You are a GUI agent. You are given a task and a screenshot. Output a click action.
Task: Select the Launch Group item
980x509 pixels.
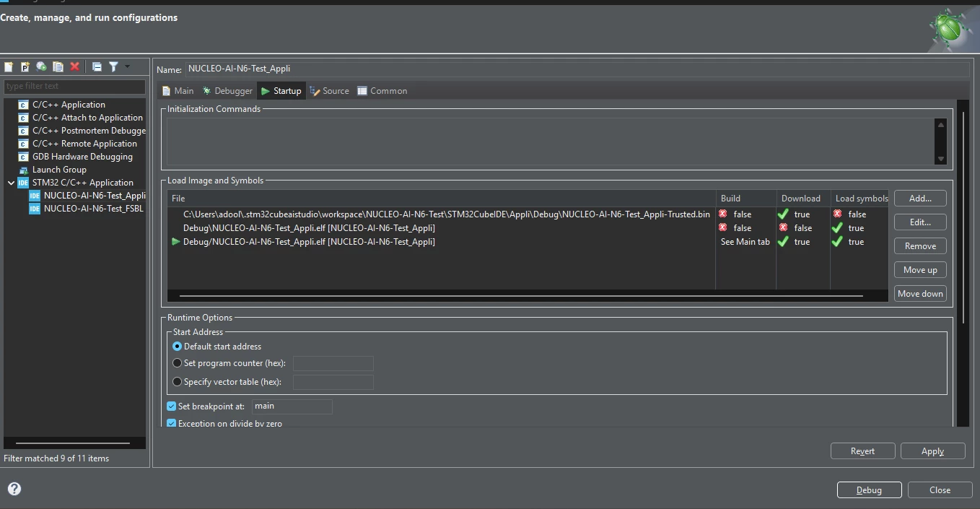tap(52, 170)
